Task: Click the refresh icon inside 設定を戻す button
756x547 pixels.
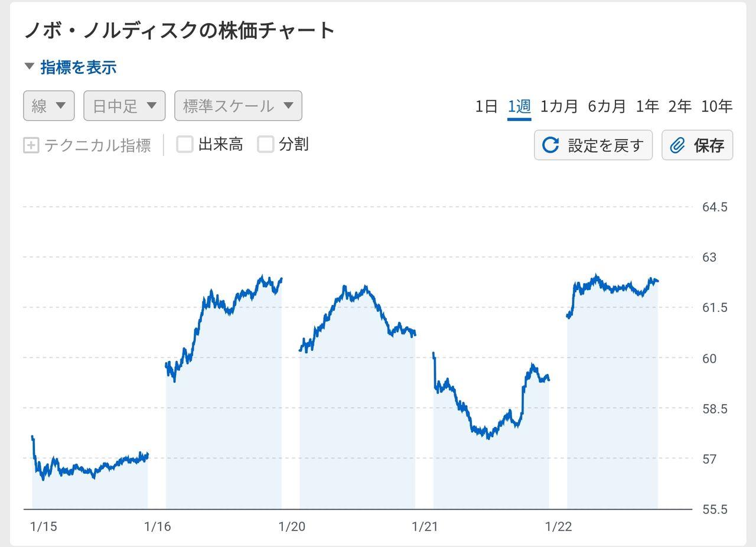Action: click(550, 145)
